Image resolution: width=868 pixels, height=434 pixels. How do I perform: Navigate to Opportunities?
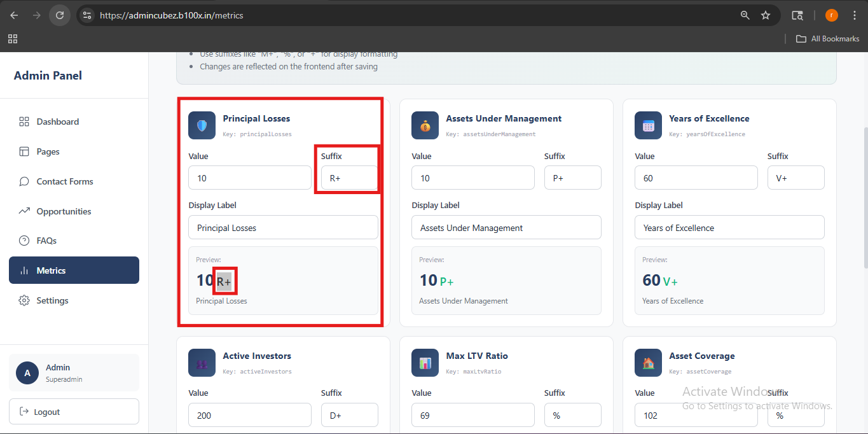(x=74, y=211)
